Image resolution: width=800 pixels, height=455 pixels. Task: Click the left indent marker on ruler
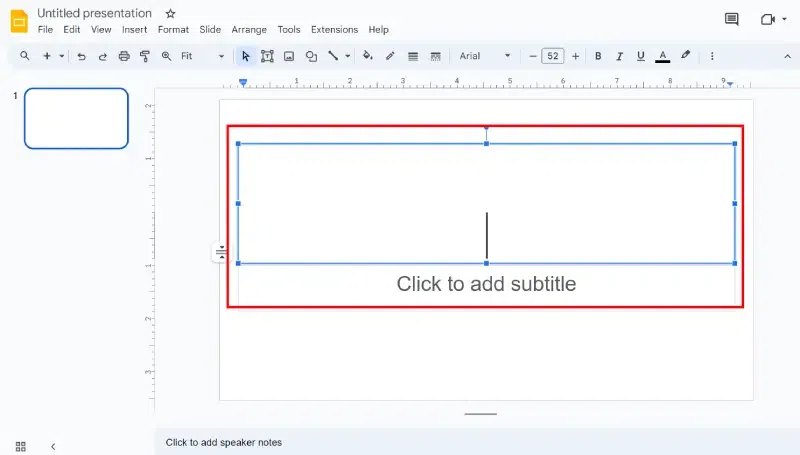point(243,82)
